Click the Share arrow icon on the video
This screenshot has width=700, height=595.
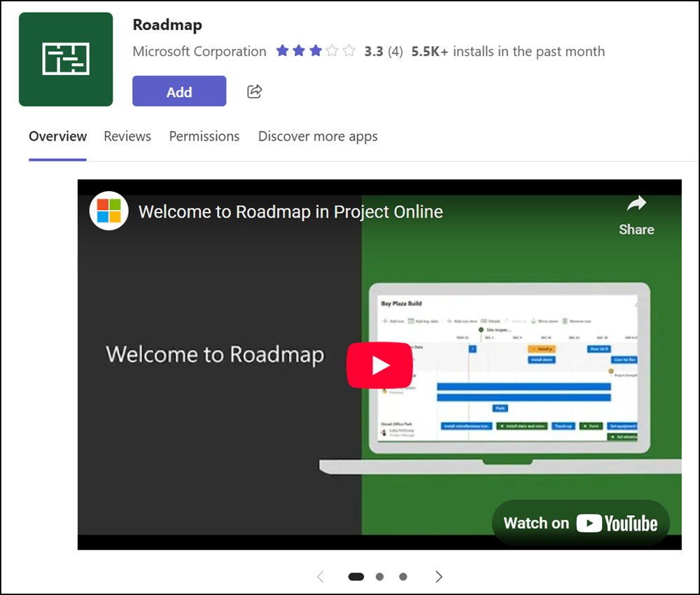636,203
